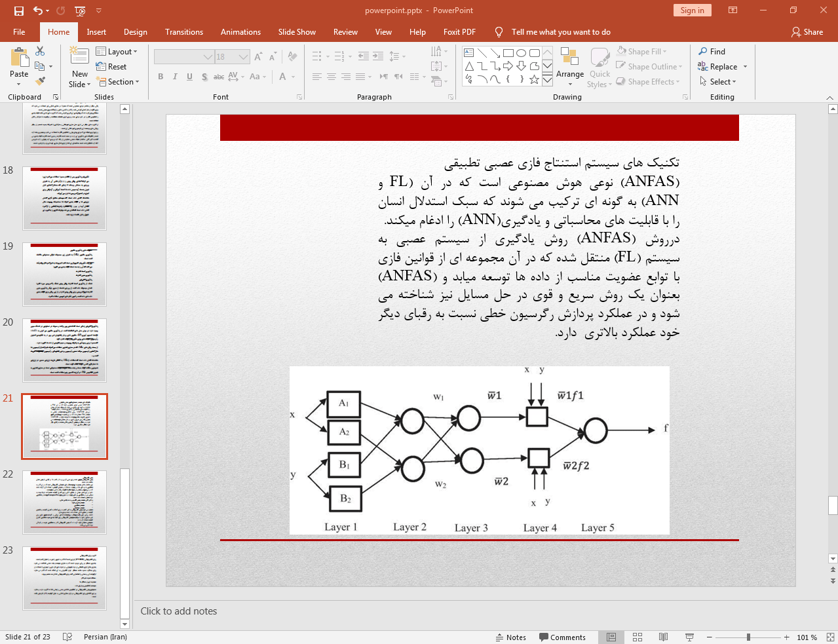Select slide 19 thumbnail
Screen dimensions: 838x644
point(64,274)
